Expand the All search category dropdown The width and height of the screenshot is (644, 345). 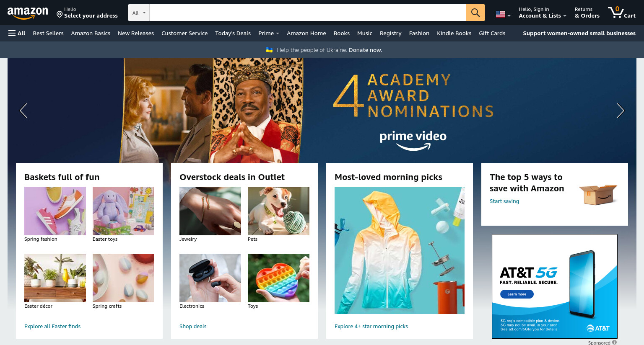tap(139, 13)
